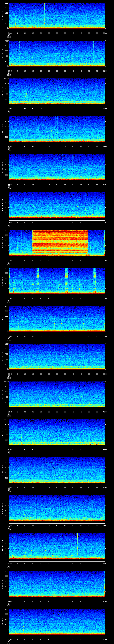Click the 11:30:00 start time label
The width and height of the screenshot is (114, 644).
coord(9,71)
